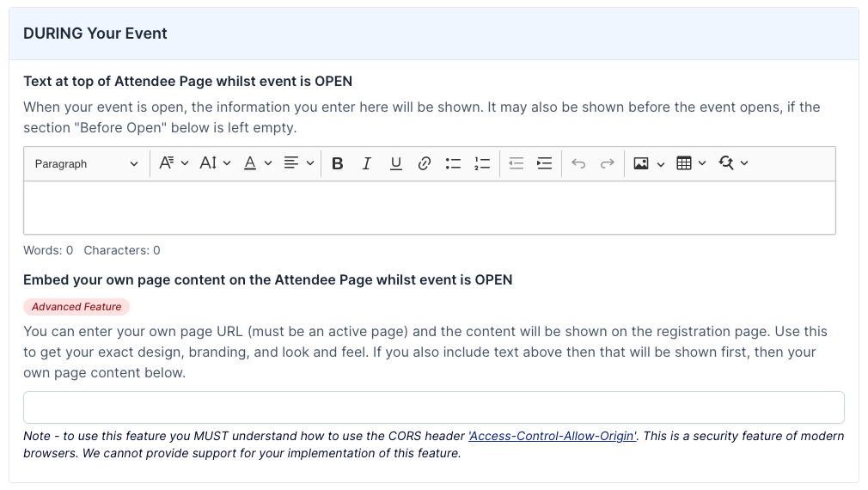Click the insert link icon
The height and width of the screenshot is (490, 868).
(424, 163)
